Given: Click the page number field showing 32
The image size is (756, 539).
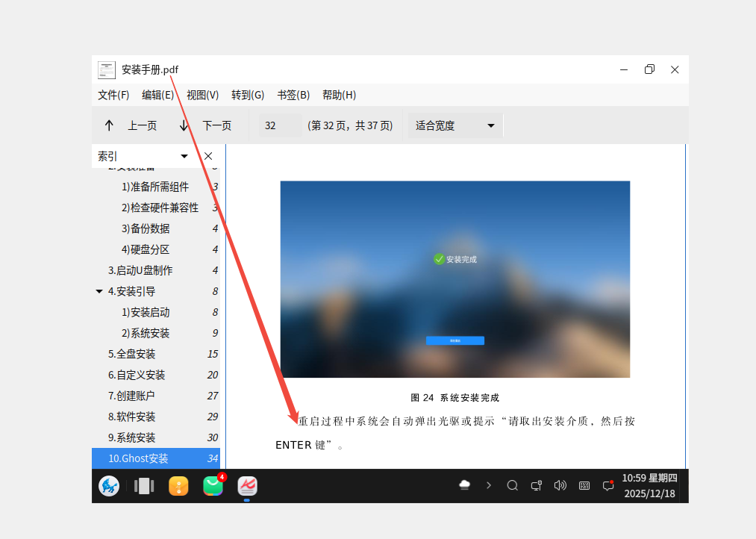Looking at the screenshot, I should [x=280, y=126].
